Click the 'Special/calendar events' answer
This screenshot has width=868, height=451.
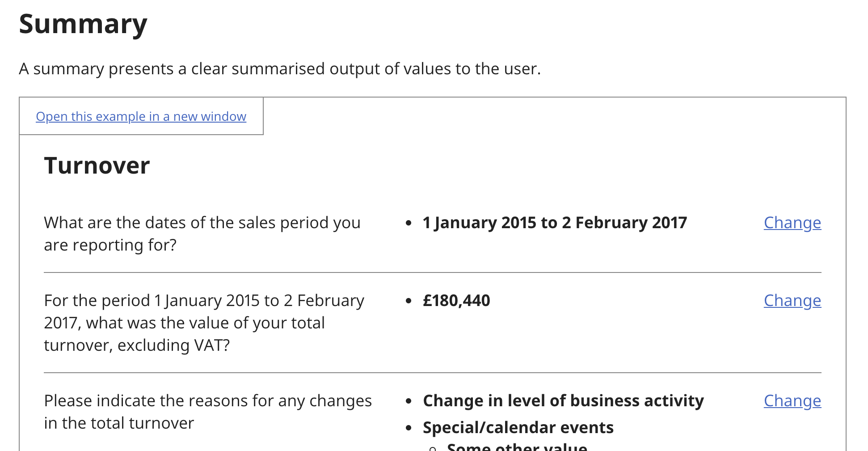518,428
